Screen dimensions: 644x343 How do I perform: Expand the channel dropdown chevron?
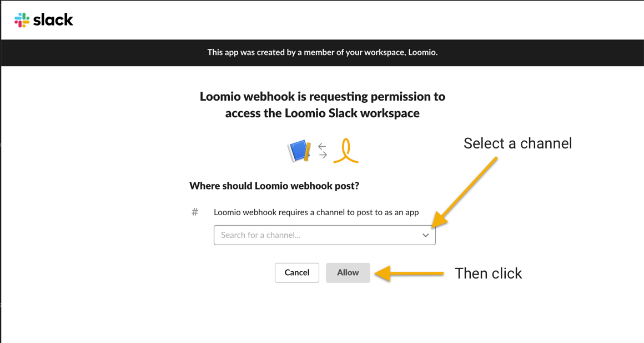pos(425,235)
